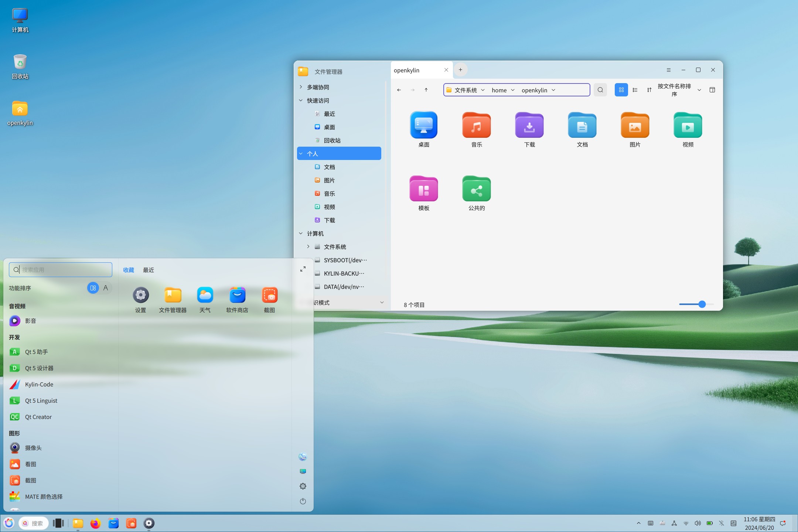The width and height of the screenshot is (798, 532).
Task: Toggle the preview pane button
Action: click(712, 90)
